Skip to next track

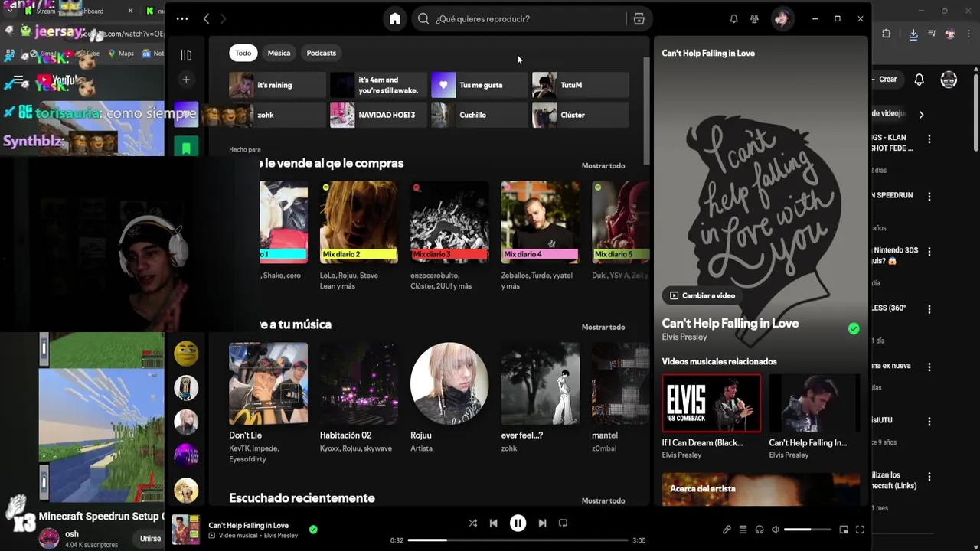542,523
